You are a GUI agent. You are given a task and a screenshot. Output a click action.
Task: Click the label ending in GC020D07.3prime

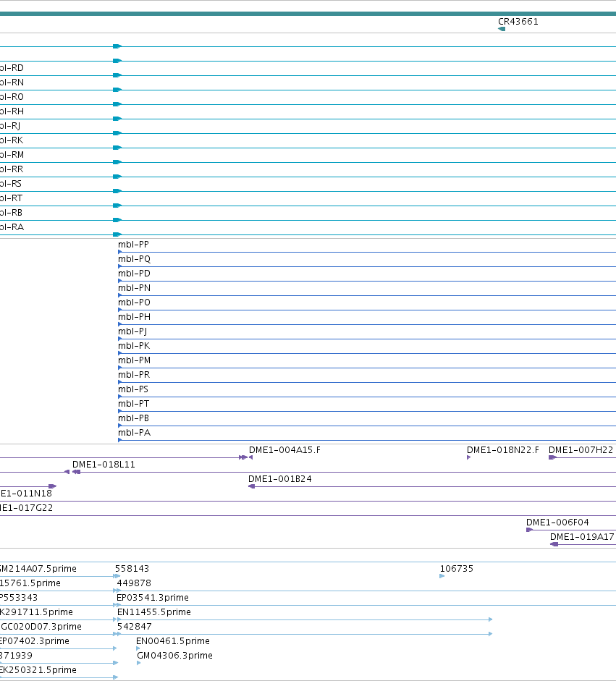(41, 627)
